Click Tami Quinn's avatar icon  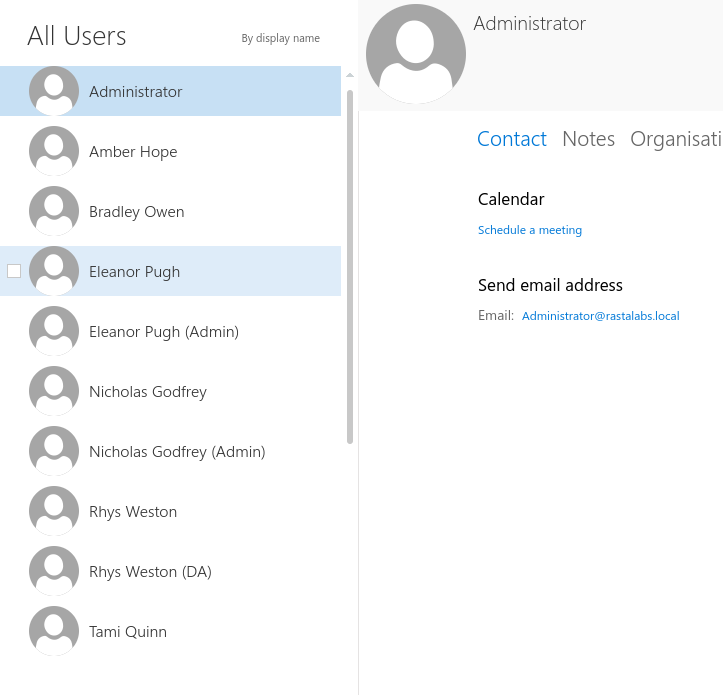(54, 630)
